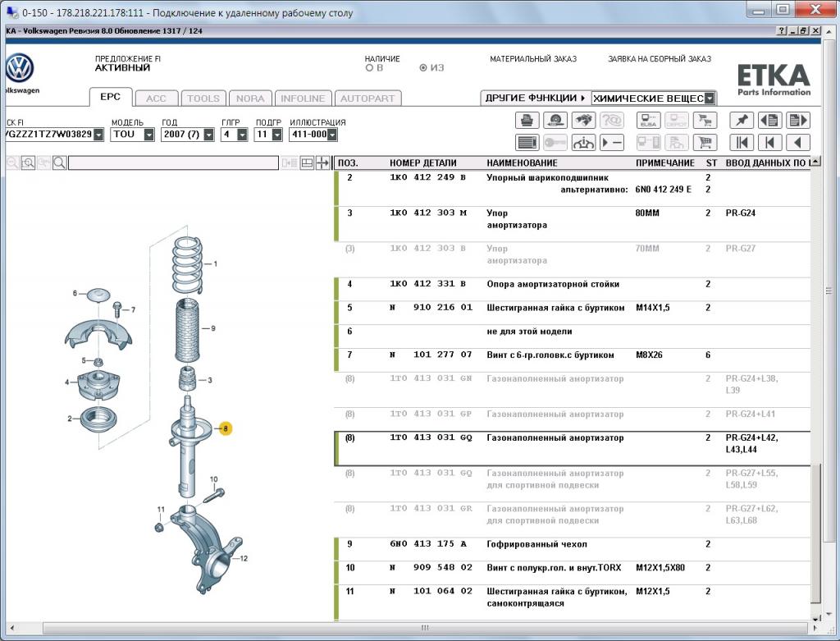Screen dimensions: 840x641
Task: Select the 'ИЗ' availability radio button
Action: (423, 68)
